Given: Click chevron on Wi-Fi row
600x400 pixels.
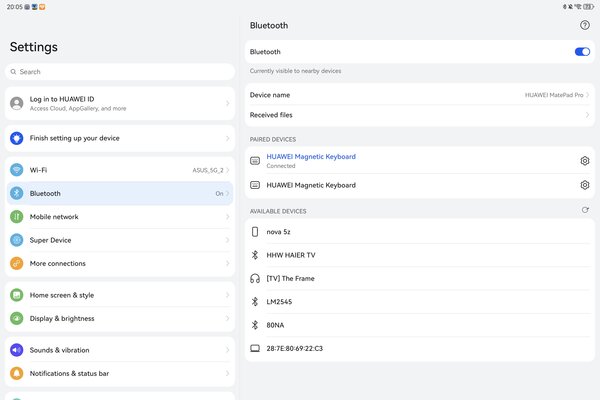Looking at the screenshot, I should point(228,170).
